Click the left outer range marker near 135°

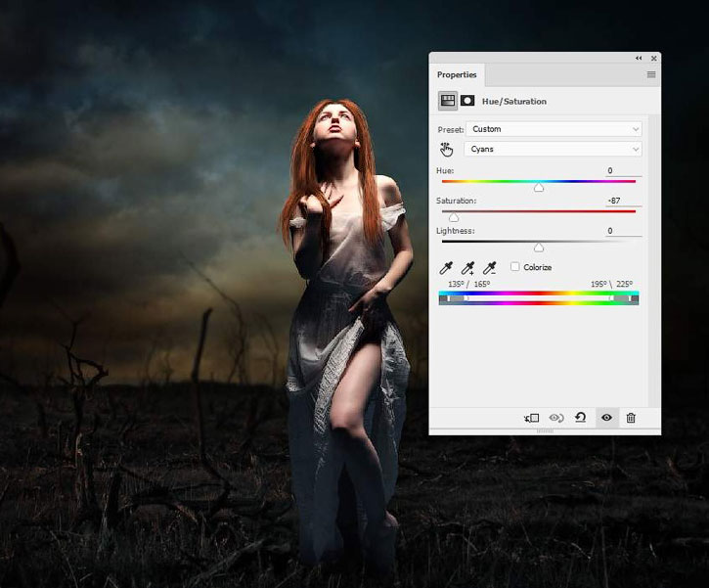click(449, 298)
